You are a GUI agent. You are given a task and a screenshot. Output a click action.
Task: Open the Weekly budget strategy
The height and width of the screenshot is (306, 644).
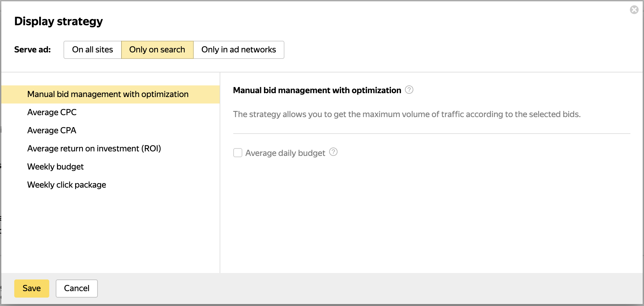point(55,167)
